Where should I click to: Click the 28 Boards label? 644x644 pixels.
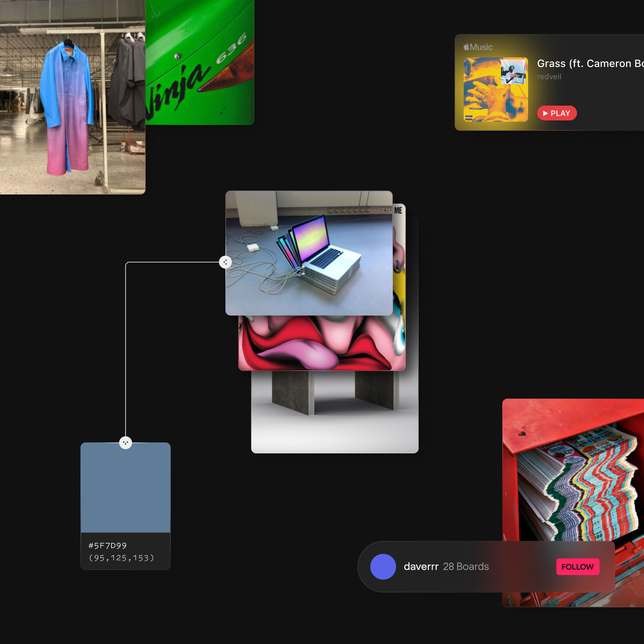[466, 567]
